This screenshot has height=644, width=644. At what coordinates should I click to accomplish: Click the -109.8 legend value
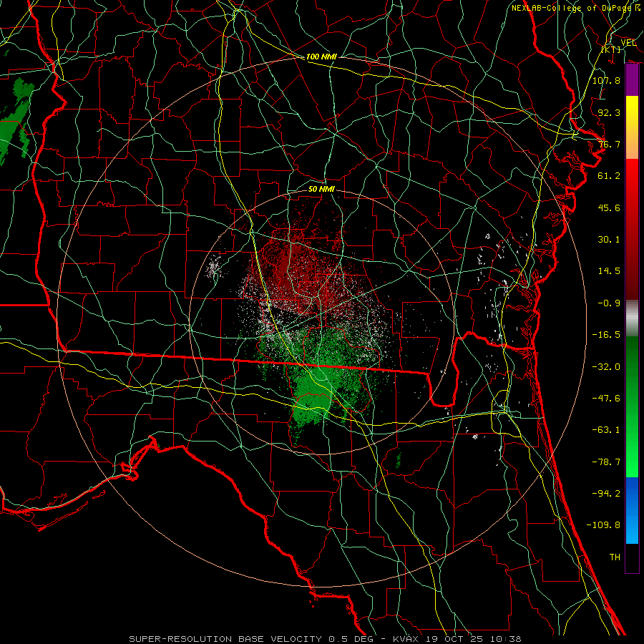(x=603, y=525)
